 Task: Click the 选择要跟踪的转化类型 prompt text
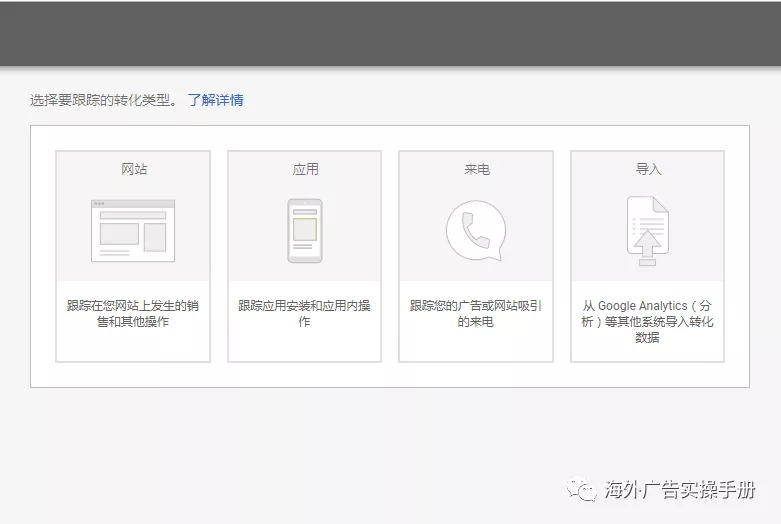104,100
